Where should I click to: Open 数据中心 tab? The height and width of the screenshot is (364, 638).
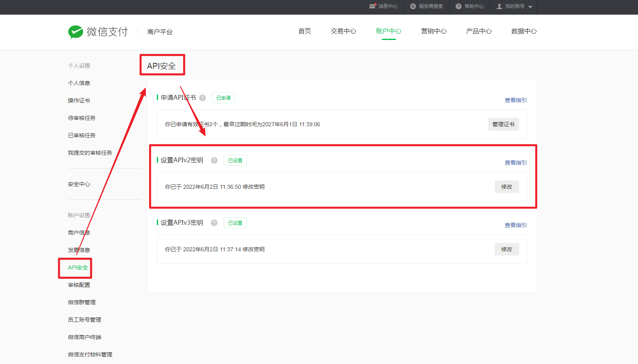pos(524,31)
